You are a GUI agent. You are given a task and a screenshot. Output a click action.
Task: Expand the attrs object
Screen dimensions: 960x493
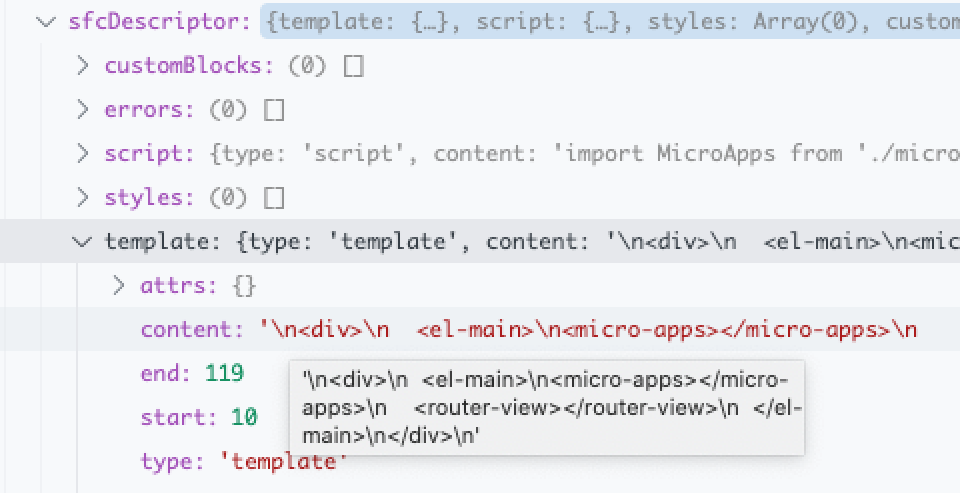click(x=118, y=286)
